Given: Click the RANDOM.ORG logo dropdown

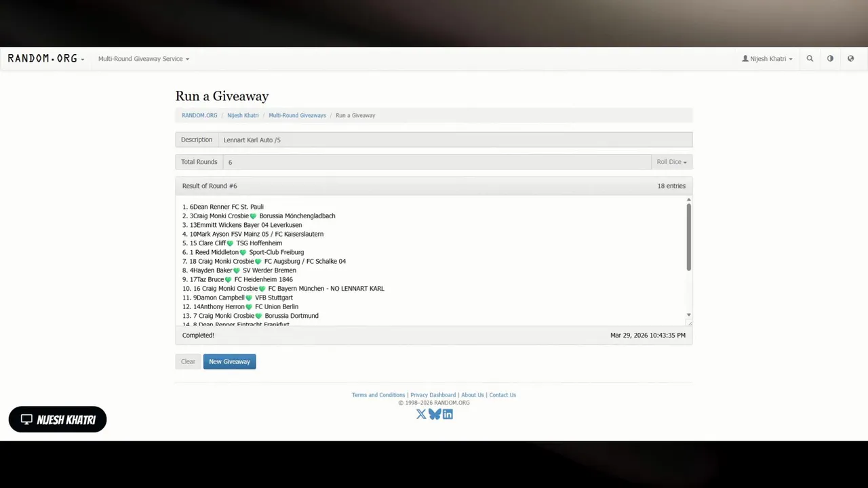Looking at the screenshot, I should [45, 59].
